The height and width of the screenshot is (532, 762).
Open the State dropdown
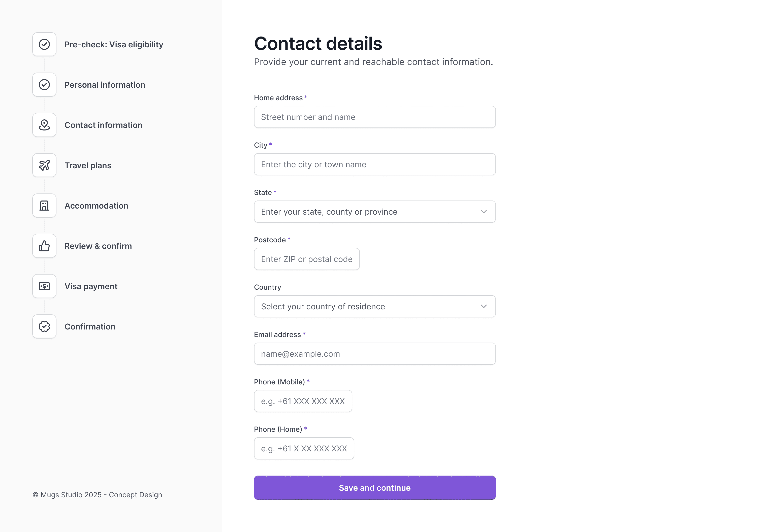374,212
